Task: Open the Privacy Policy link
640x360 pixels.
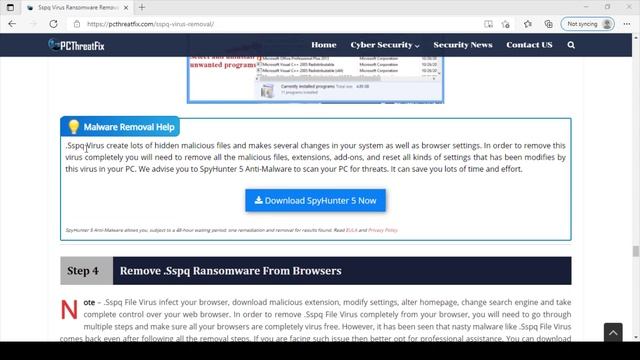Action: click(x=383, y=230)
